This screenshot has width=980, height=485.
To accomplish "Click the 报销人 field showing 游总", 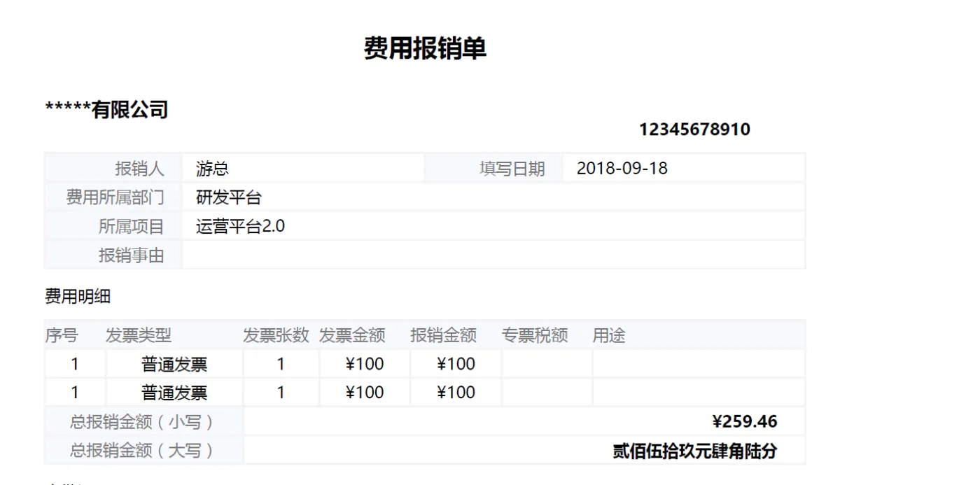I will (302, 169).
